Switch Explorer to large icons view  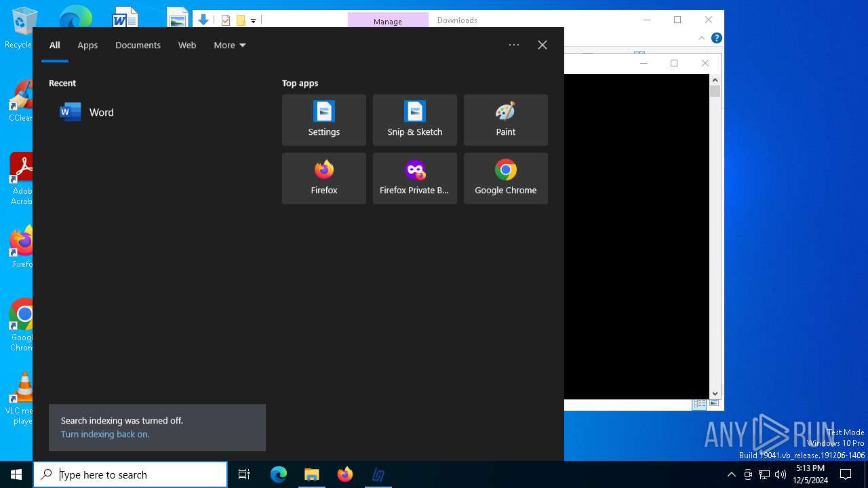pyautogui.click(x=713, y=404)
